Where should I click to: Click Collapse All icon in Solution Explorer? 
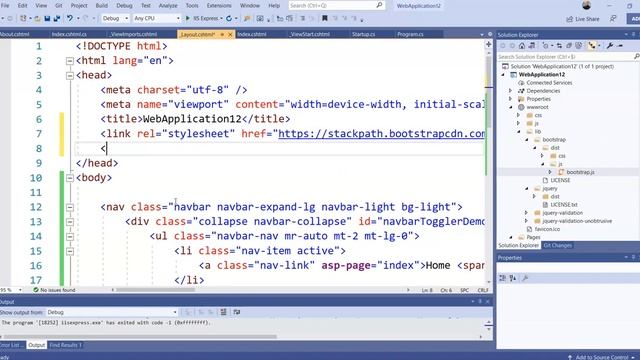pyautogui.click(x=569, y=46)
